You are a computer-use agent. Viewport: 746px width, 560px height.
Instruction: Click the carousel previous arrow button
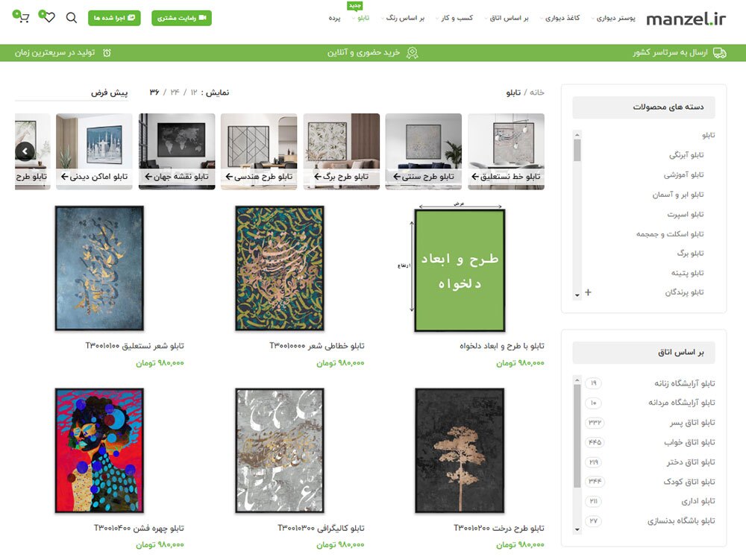click(x=25, y=151)
